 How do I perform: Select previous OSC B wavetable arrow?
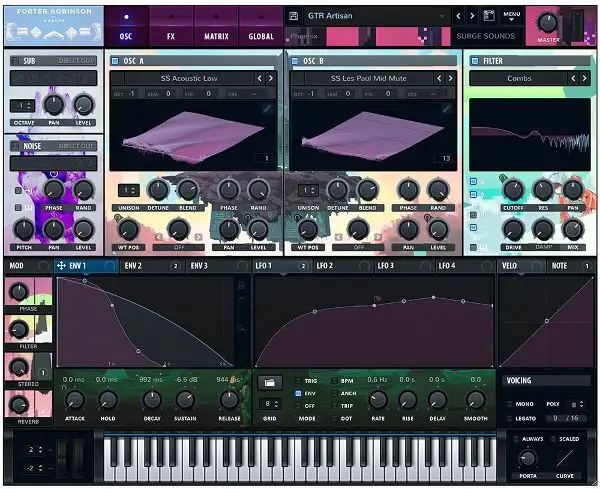click(x=440, y=78)
